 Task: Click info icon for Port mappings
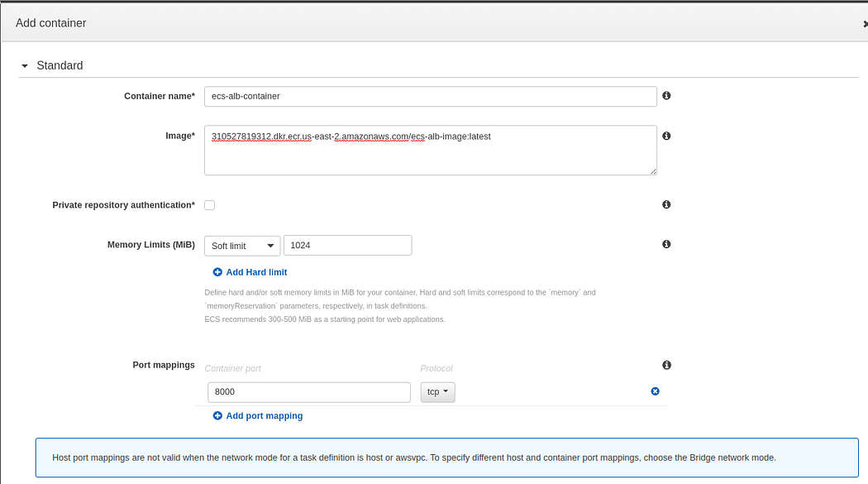[x=666, y=365]
